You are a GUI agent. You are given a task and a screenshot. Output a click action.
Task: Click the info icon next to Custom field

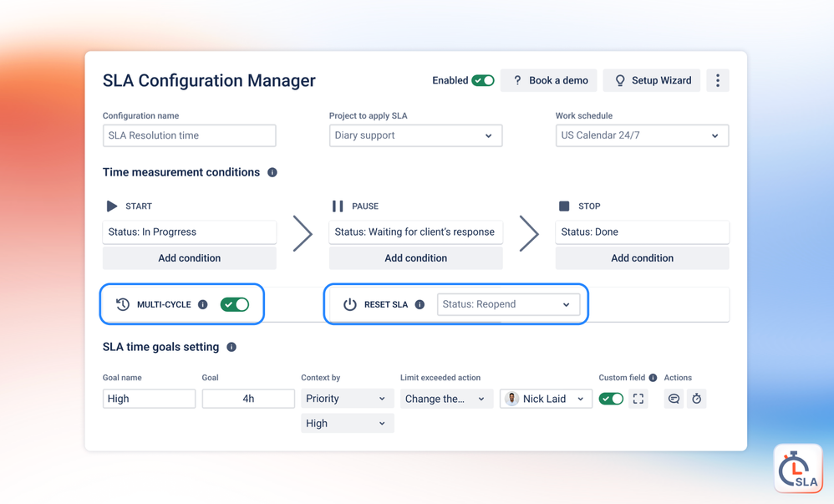pyautogui.click(x=653, y=377)
